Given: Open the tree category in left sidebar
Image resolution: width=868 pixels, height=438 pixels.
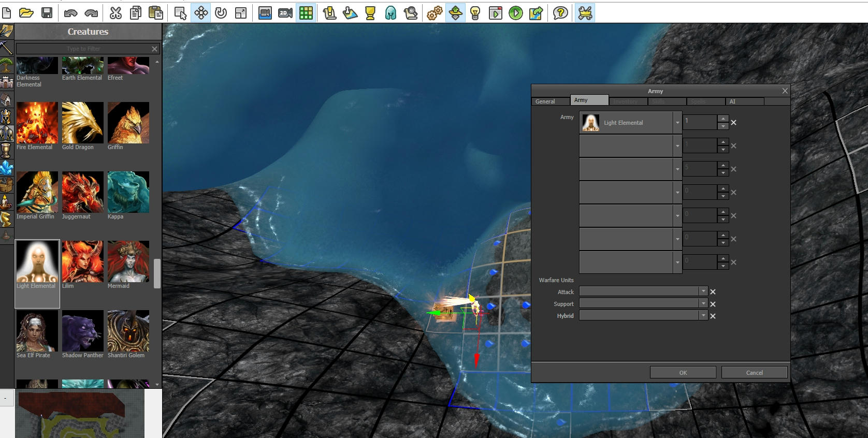Looking at the screenshot, I should (x=6, y=65).
